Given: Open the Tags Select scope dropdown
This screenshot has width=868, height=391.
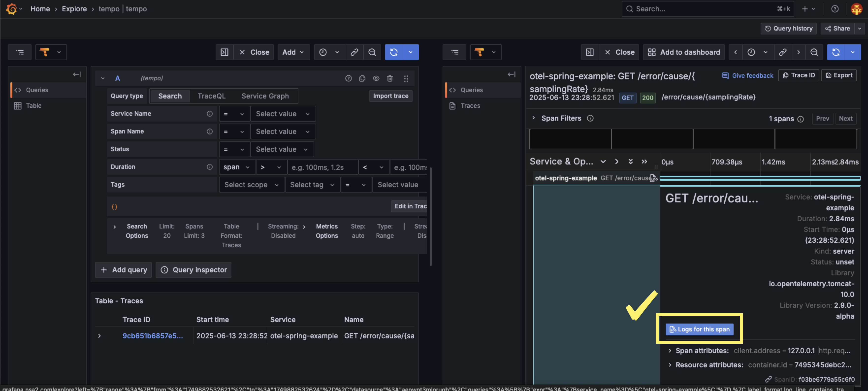Looking at the screenshot, I should (x=251, y=185).
